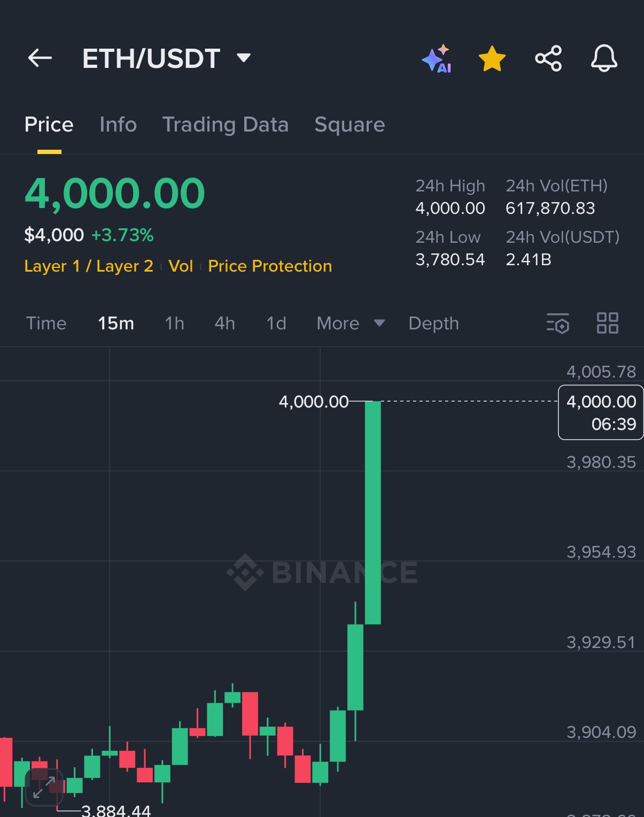Expand chart to fullscreen
Viewport: 644px width, 817px height.
tap(44, 787)
